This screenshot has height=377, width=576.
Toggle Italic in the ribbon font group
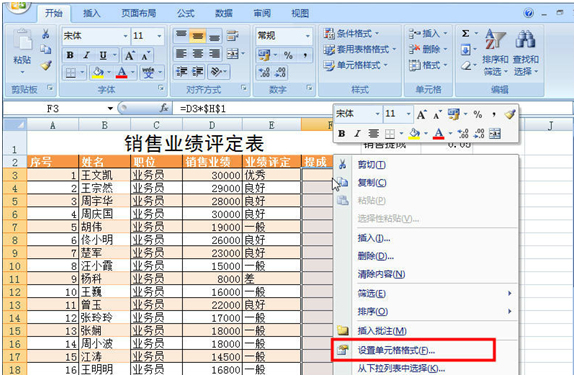(86, 55)
